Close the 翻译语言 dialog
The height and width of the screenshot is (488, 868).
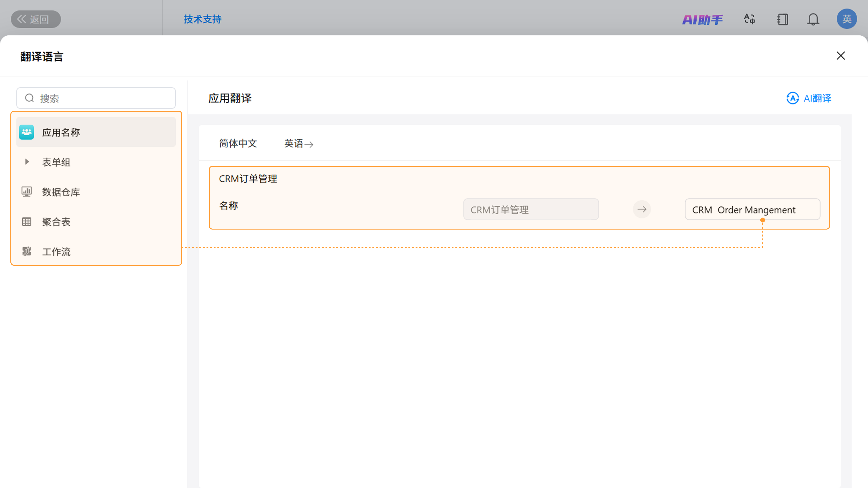(841, 56)
